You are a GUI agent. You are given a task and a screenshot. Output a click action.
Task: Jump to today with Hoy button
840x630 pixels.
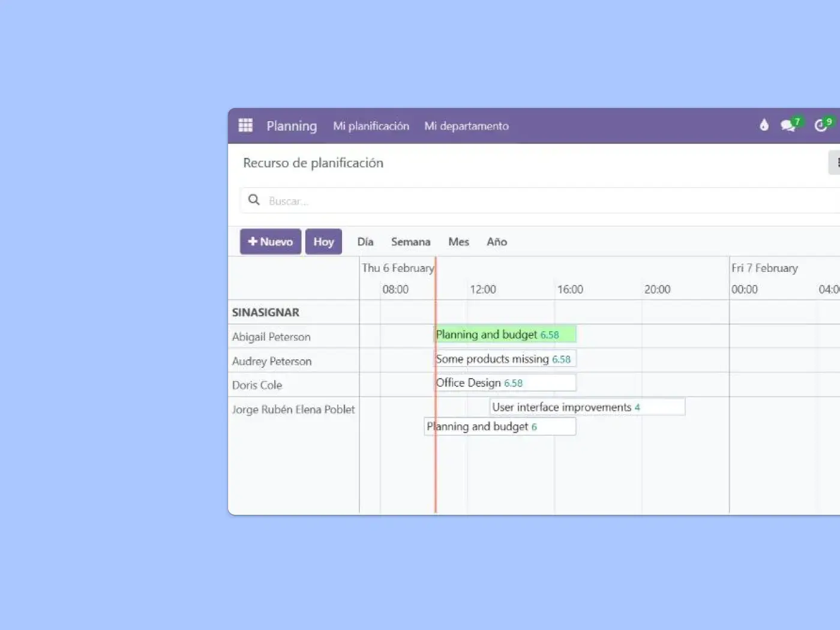[323, 242]
